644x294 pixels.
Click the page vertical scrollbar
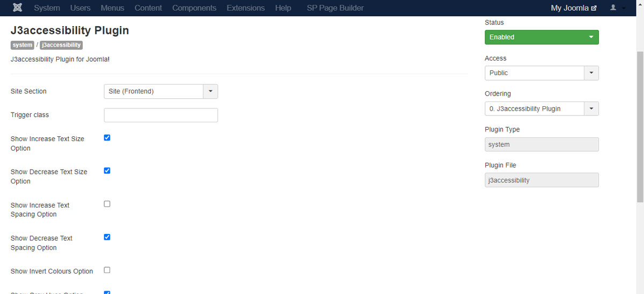click(640, 127)
